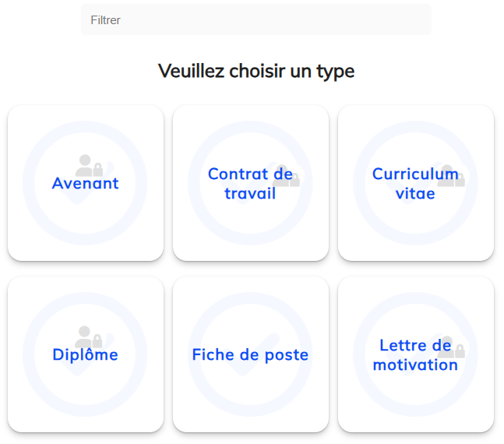
Task: Select the Diplôme label text
Action: (x=85, y=355)
